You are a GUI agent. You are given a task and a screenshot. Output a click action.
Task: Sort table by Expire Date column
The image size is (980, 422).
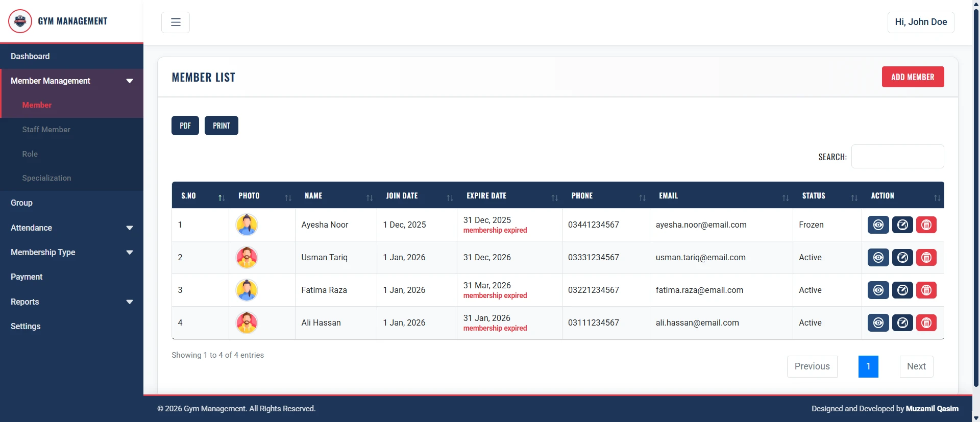coord(509,195)
